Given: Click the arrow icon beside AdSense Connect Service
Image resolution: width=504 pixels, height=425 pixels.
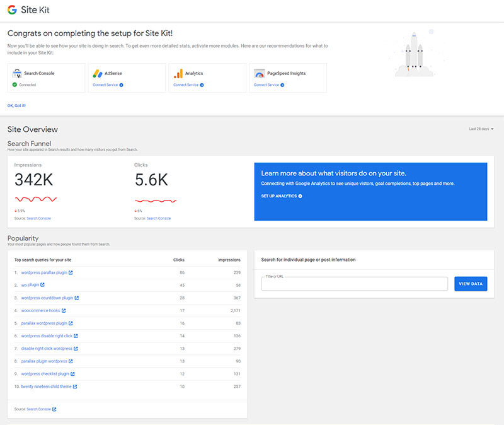Looking at the screenshot, I should [121, 85].
